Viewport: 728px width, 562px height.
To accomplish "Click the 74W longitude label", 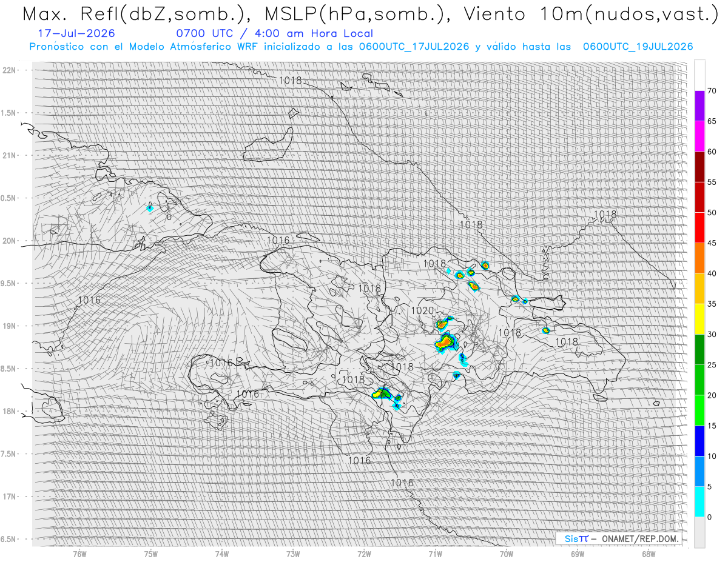I will coord(222,554).
